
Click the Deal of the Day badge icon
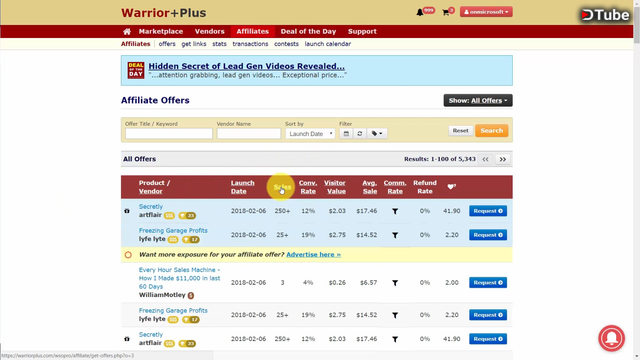tap(136, 70)
